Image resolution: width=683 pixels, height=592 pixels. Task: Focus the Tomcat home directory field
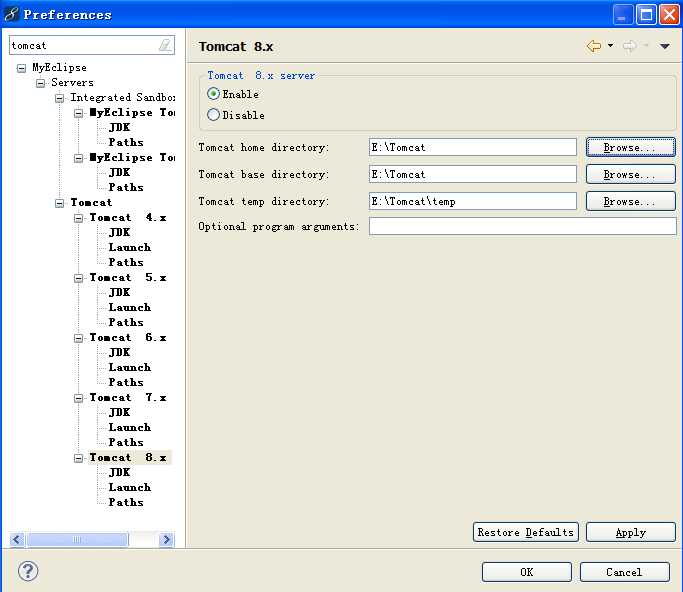473,147
